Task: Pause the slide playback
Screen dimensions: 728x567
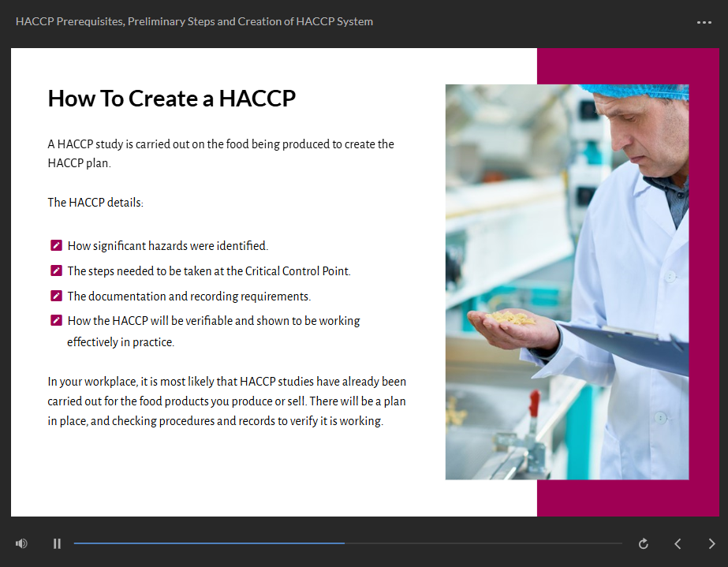Action: pos(57,543)
